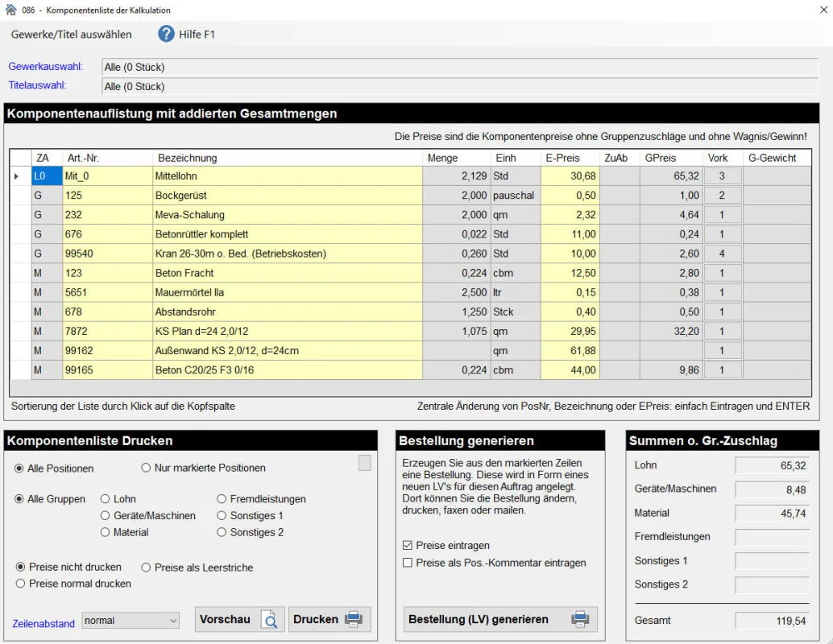The height and width of the screenshot is (644, 833).
Task: Click the Vork button for Bockgerüst row
Action: point(722,196)
